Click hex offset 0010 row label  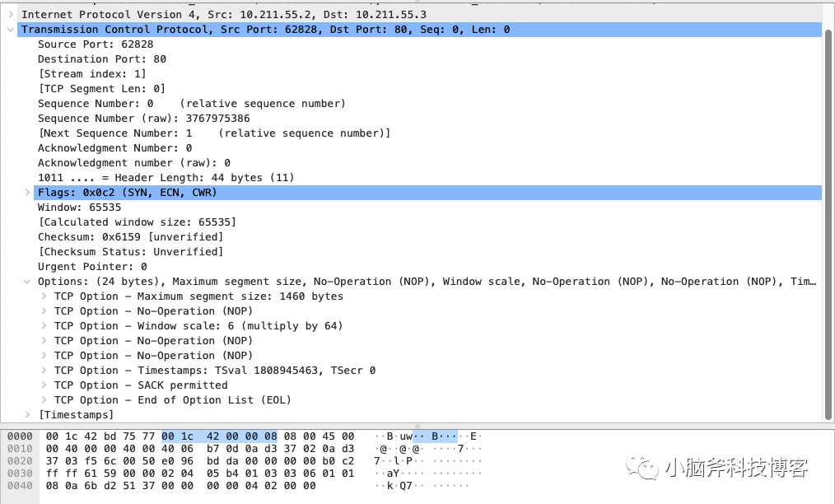coord(20,449)
